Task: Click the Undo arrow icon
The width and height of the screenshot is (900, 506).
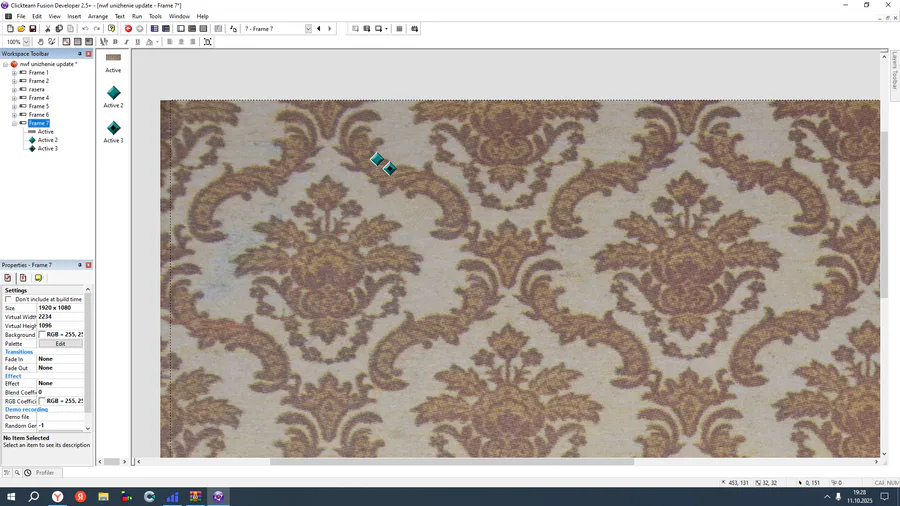Action: tap(85, 29)
